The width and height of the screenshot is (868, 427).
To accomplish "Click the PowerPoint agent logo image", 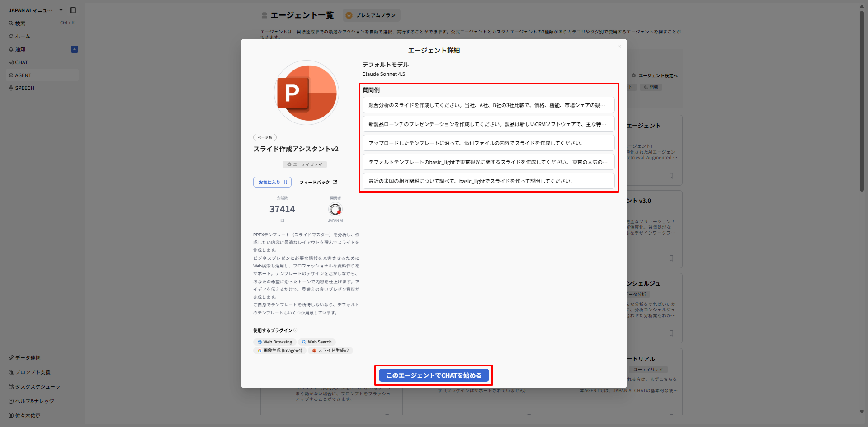I will pos(307,93).
